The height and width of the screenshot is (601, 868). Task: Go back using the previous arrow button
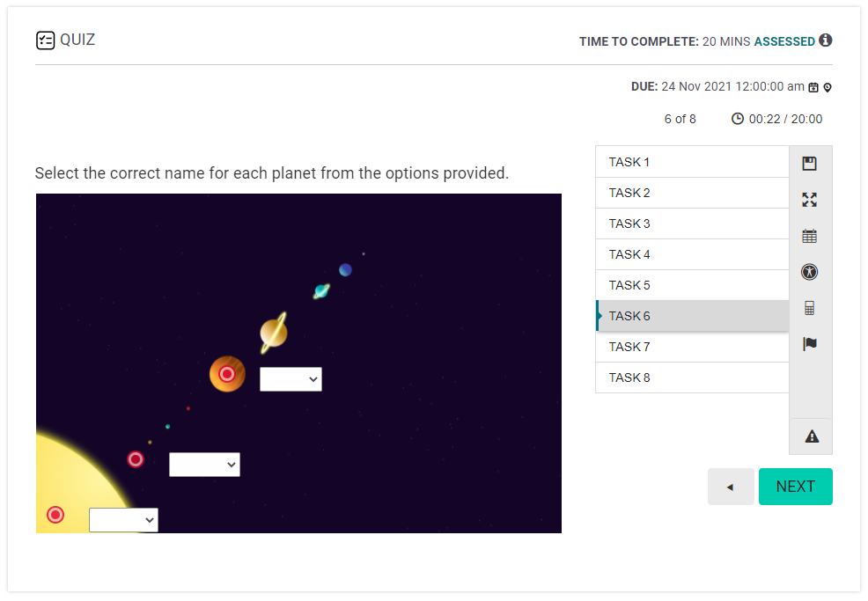[730, 487]
